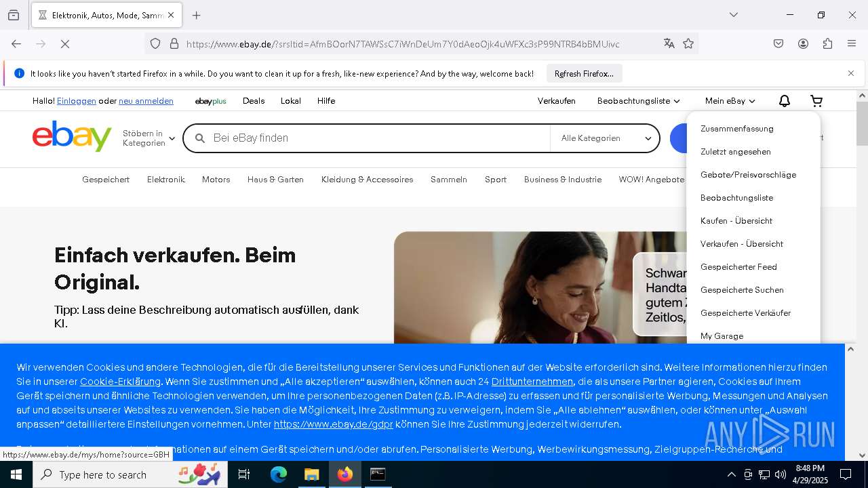This screenshot has width=868, height=488.
Task: Open Gespeicherte Verkäufer entry
Action: (x=745, y=313)
